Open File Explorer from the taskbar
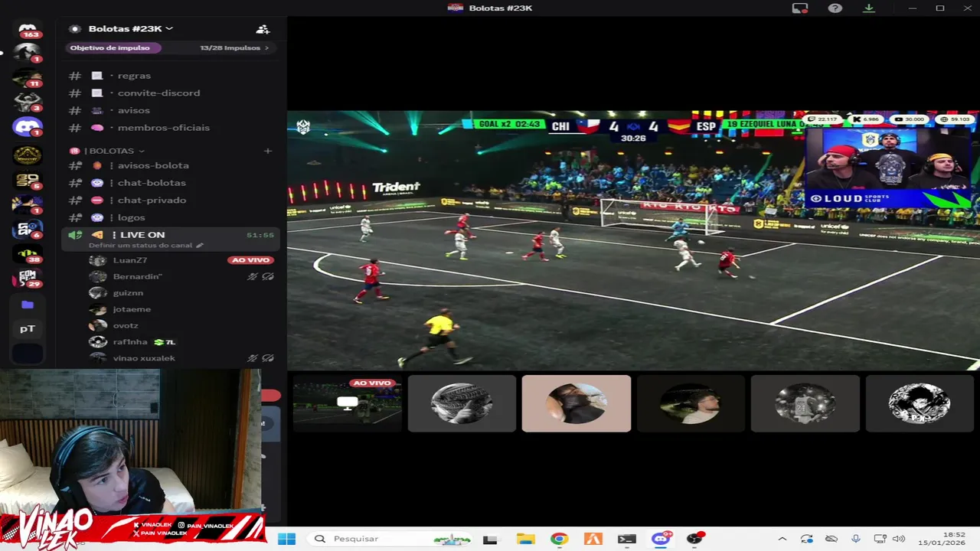 click(525, 539)
